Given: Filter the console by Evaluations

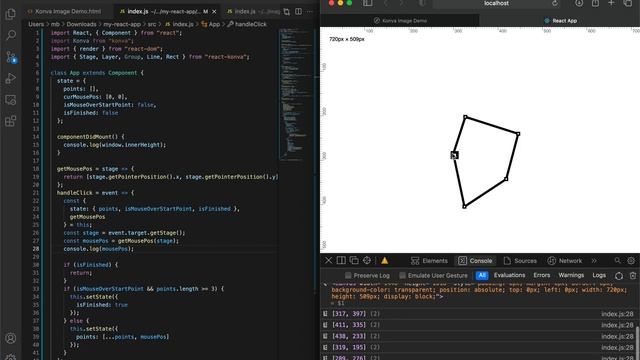Looking at the screenshot, I should click(509, 276).
